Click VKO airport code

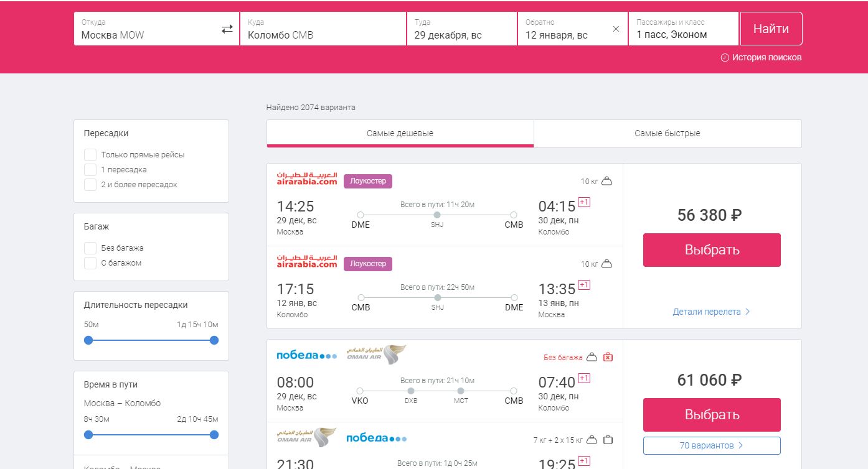(x=360, y=401)
